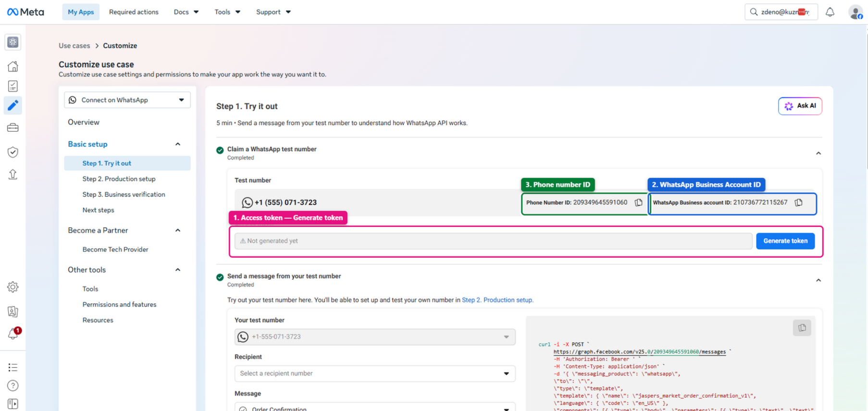This screenshot has height=411, width=868.
Task: Click the top search field
Action: (x=781, y=12)
